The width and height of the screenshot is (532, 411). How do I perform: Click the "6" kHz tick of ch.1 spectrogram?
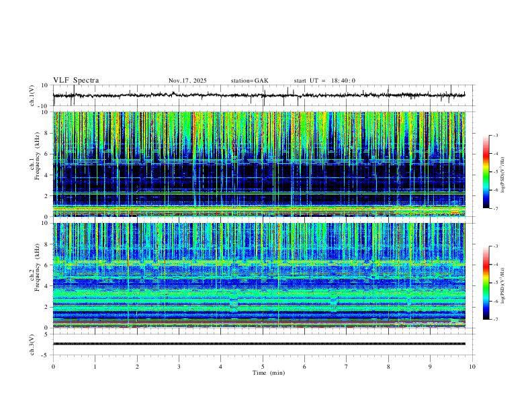(x=47, y=154)
